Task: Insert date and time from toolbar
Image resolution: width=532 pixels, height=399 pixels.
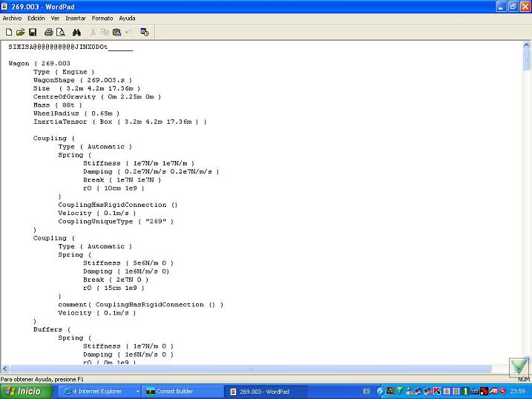Action: tap(144, 32)
